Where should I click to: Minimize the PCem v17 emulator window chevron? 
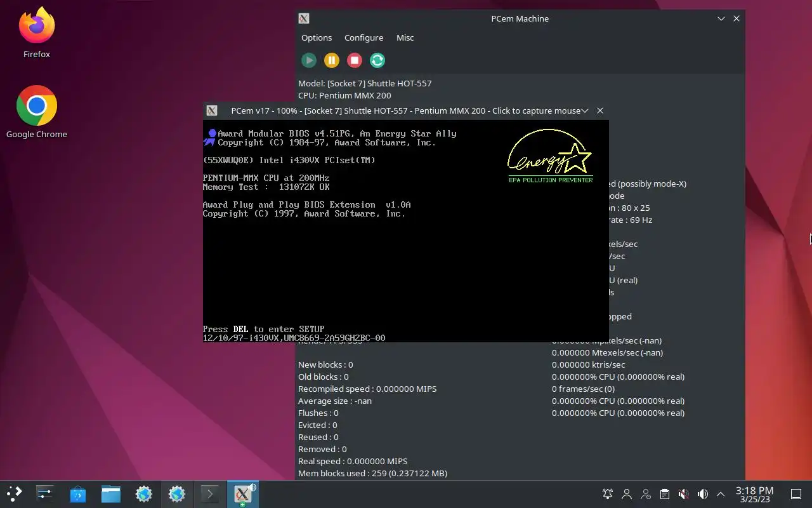coord(584,110)
